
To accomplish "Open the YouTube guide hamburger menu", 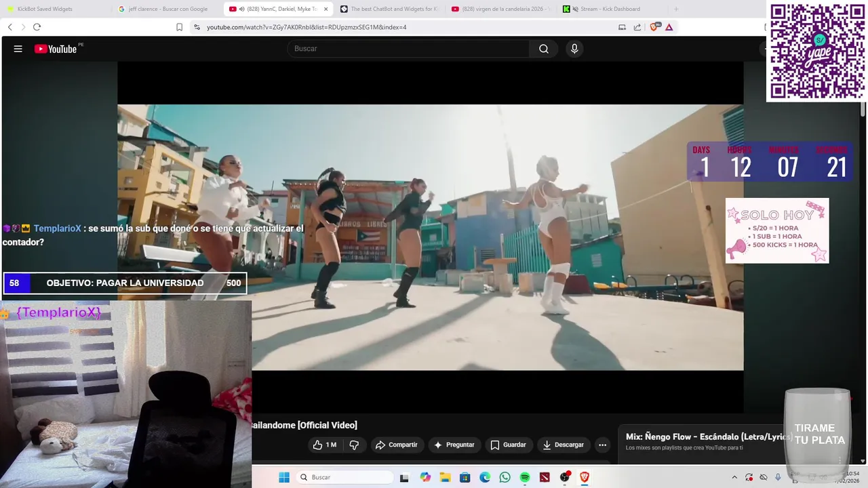I will click(18, 49).
